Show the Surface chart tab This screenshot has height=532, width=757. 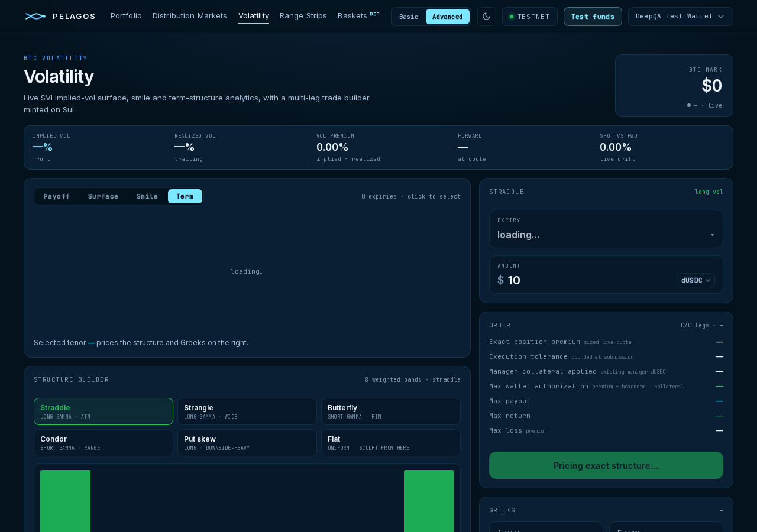[103, 196]
